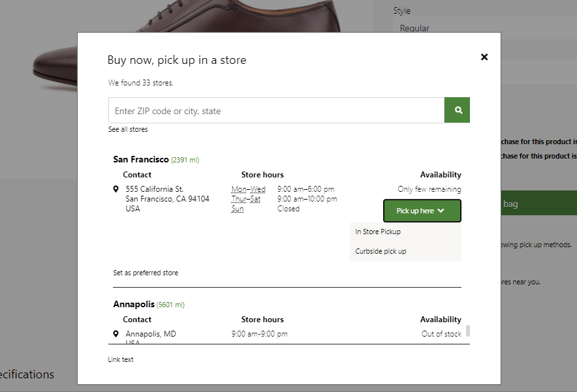The width and height of the screenshot is (577, 392).
Task: Click the San Francisco location pin icon
Action: pyautogui.click(x=117, y=189)
